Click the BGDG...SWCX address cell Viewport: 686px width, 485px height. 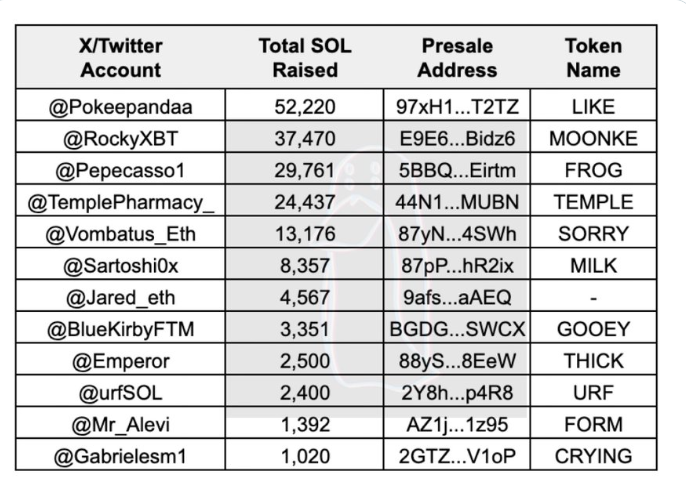click(457, 329)
